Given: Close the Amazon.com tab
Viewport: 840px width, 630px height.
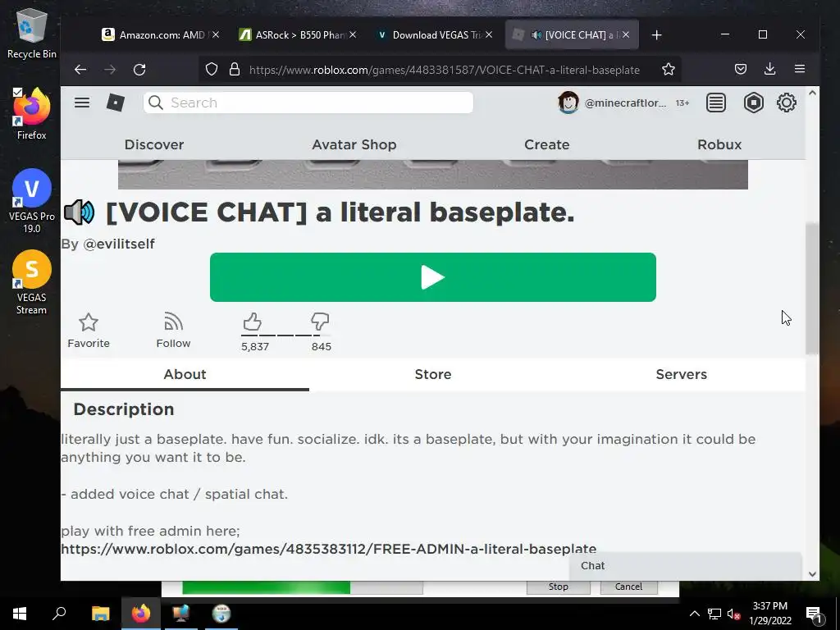Looking at the screenshot, I should pos(216,34).
